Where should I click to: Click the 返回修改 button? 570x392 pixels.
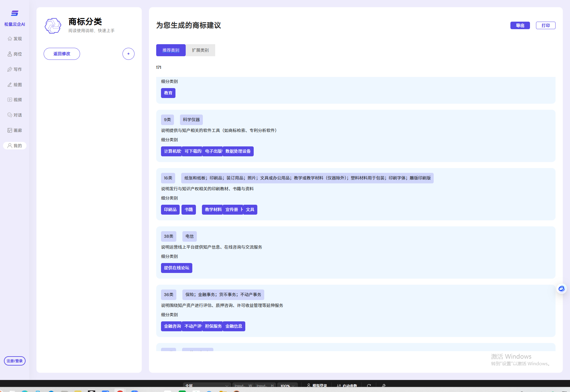(62, 54)
